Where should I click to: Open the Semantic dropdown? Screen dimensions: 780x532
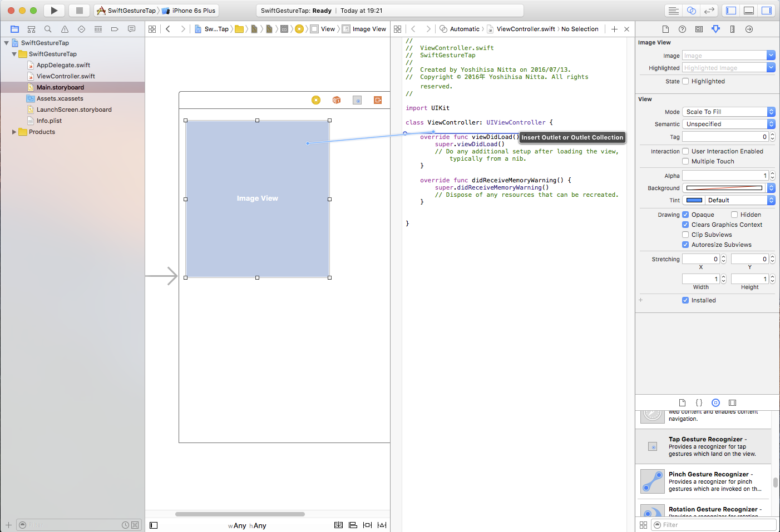click(728, 124)
